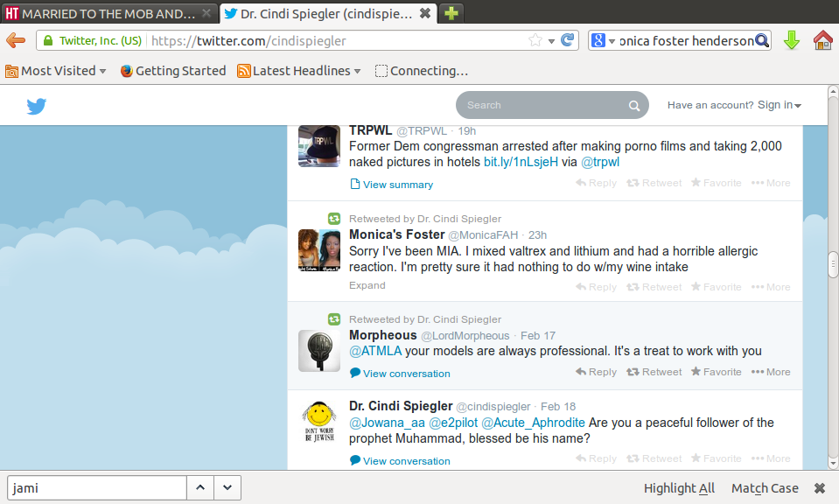The image size is (839, 504).
Task: Click the address bar URL
Action: [248, 40]
